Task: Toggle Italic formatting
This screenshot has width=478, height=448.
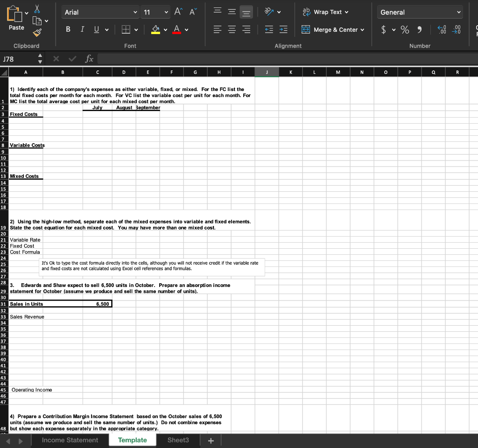Action: [x=82, y=29]
